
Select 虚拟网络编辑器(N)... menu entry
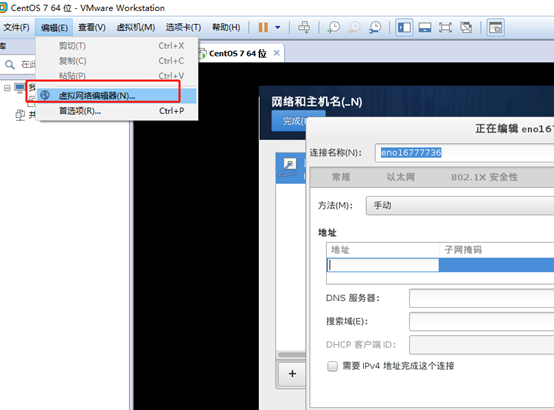click(117, 95)
